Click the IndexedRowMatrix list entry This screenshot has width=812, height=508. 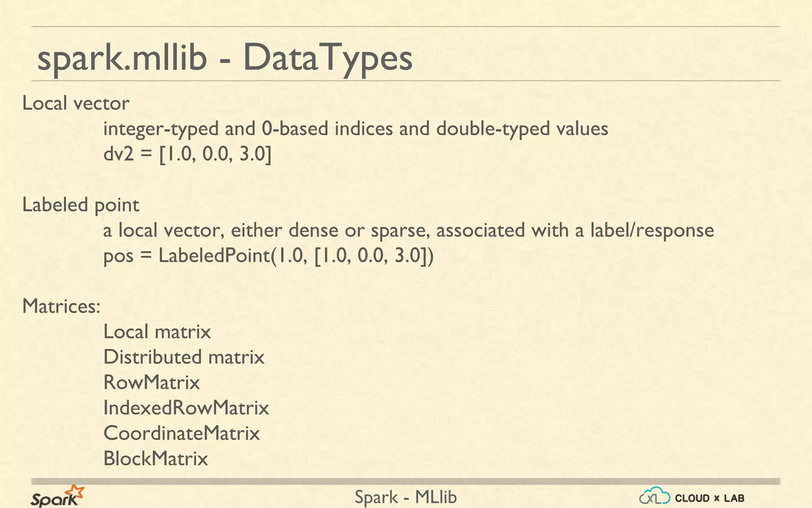point(186,408)
